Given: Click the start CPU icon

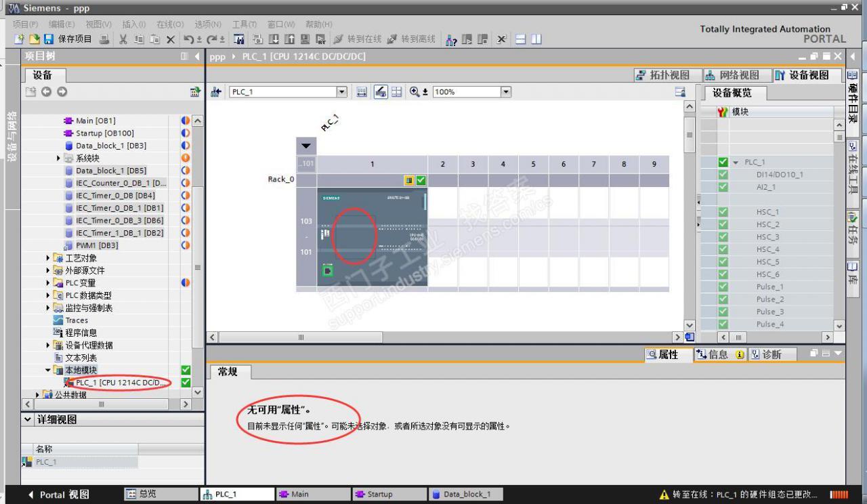Looking at the screenshot, I should [x=467, y=39].
